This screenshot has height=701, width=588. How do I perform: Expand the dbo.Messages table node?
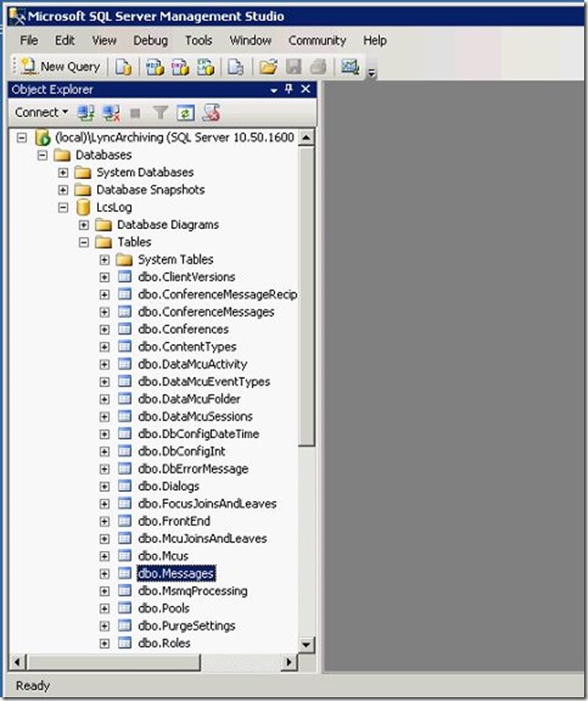coord(105,574)
